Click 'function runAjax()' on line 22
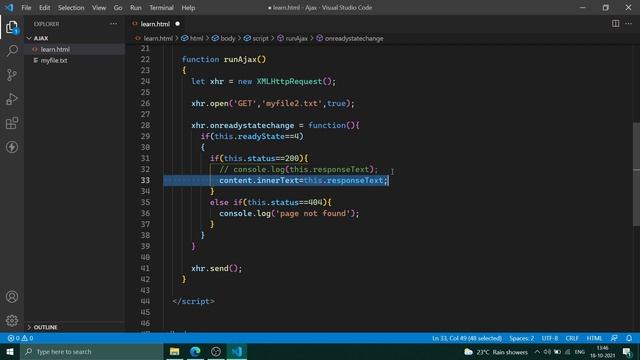640x360 pixels. [224, 60]
